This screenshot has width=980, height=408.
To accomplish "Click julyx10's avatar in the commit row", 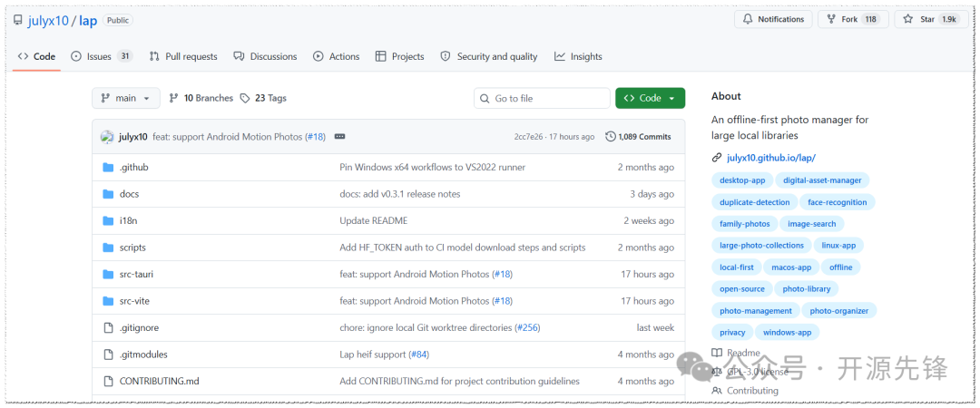I will tap(107, 137).
